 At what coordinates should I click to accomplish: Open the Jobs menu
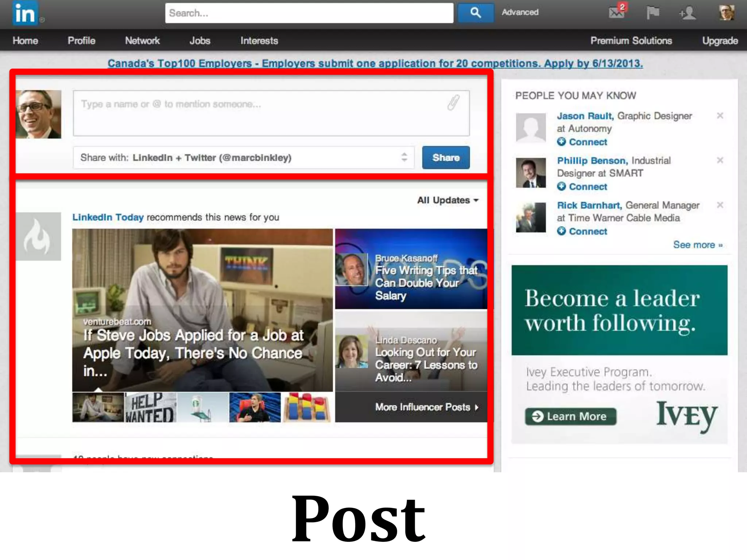tap(200, 40)
